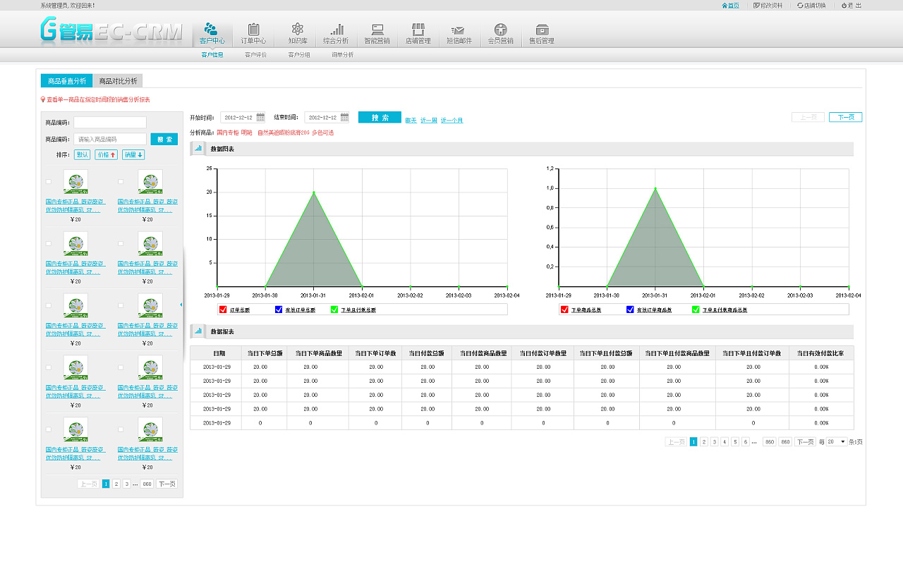The image size is (903, 588).
Task: Open the per-page count dropdown showing 20
Action: point(837,442)
